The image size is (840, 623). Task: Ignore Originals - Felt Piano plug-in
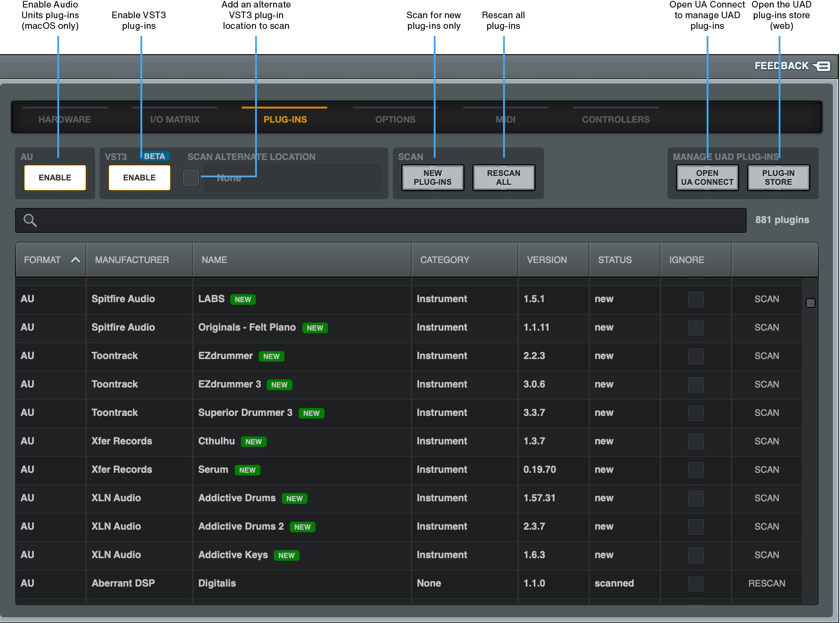(x=696, y=327)
